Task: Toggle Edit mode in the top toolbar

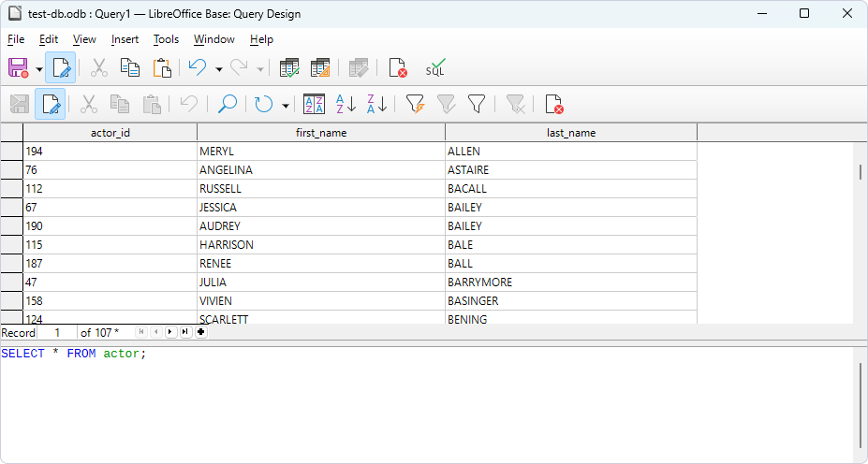Action: pyautogui.click(x=61, y=67)
